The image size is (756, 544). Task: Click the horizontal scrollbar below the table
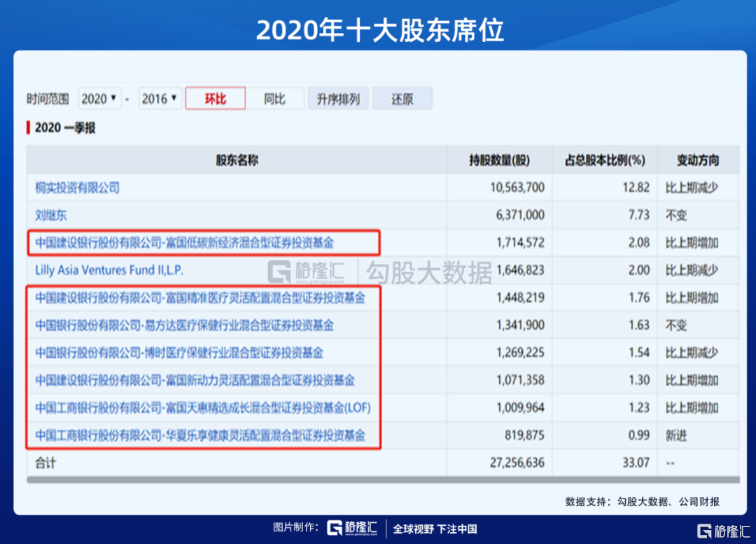(384, 480)
